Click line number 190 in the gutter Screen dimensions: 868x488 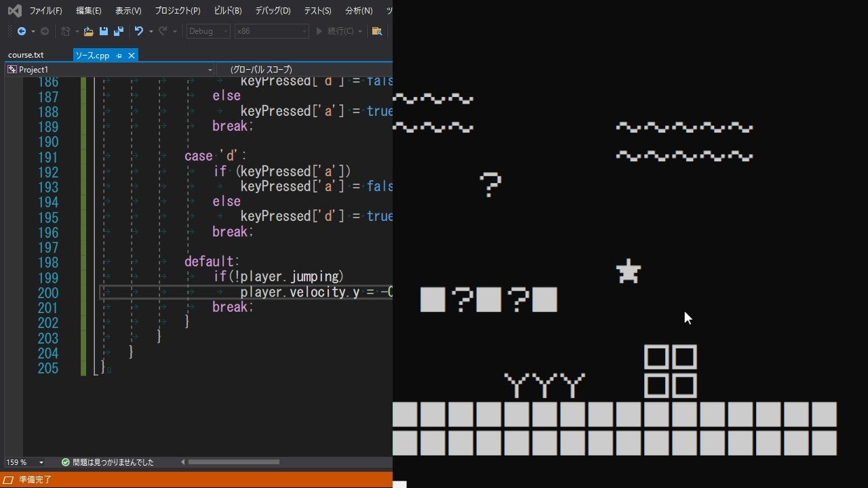[48, 142]
